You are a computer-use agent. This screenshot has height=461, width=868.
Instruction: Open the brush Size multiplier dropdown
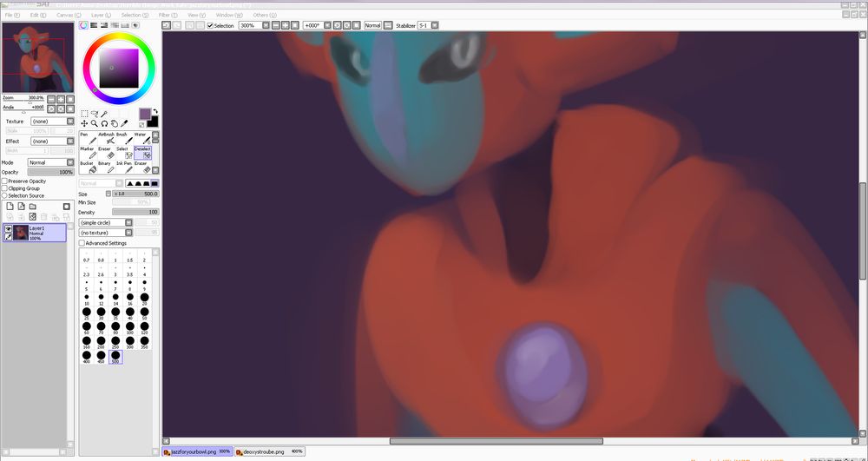point(108,194)
